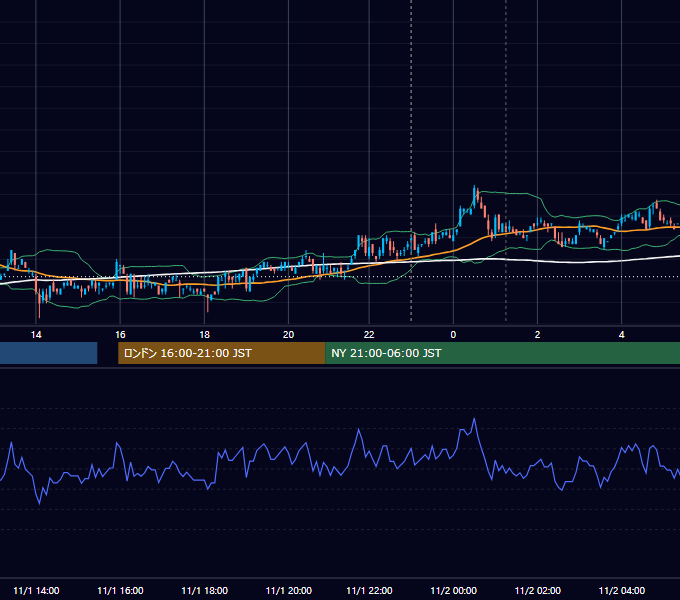Click the 16 hour label on the price chart axis

tap(120, 335)
